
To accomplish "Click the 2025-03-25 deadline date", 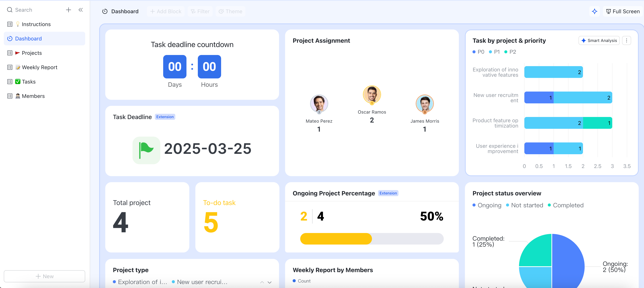I will [208, 149].
